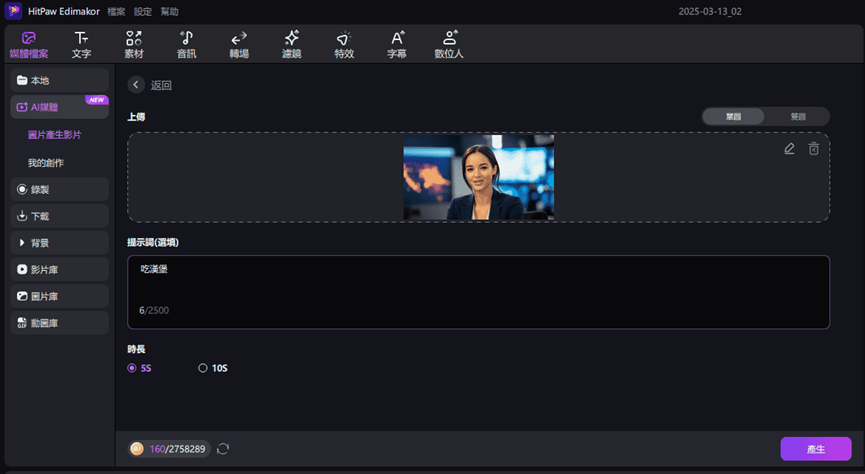
Task: Click the pencil edit icon on uploaded image
Action: pos(789,148)
